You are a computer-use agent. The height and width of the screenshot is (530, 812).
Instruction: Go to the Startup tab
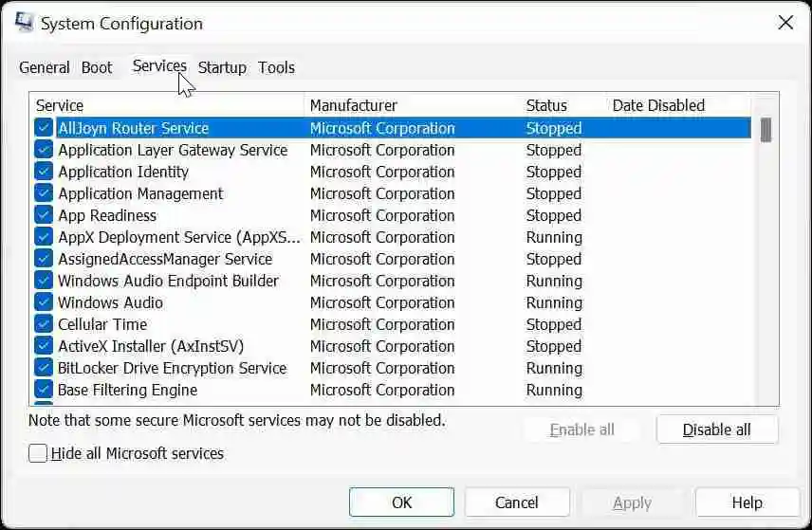222,67
